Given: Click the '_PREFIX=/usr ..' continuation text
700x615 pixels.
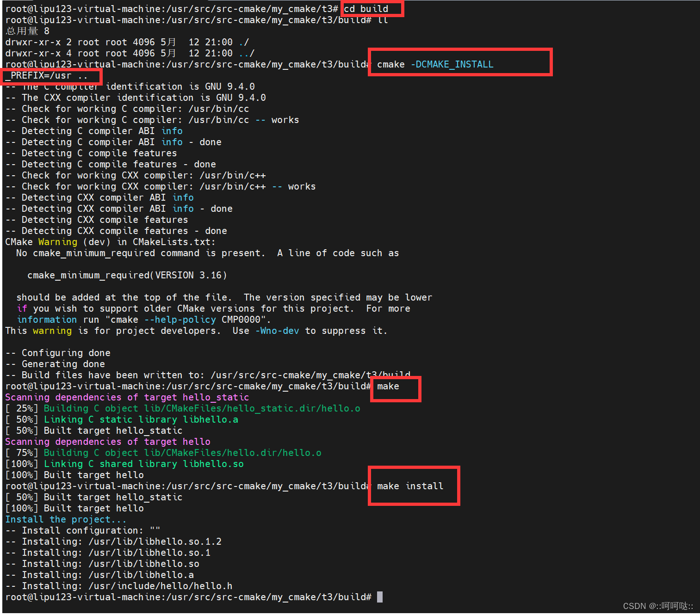Looking at the screenshot, I should [46, 75].
